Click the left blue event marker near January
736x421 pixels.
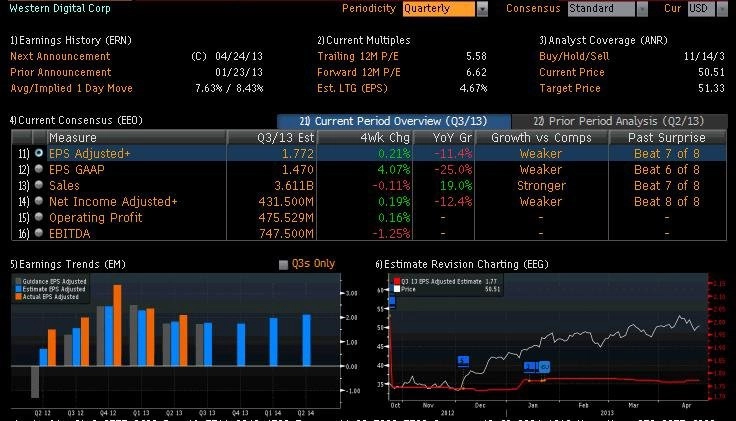[530, 367]
